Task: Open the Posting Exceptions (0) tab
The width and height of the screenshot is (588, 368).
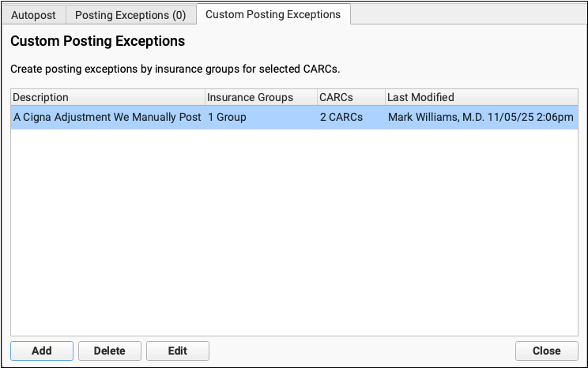Action: 130,15
